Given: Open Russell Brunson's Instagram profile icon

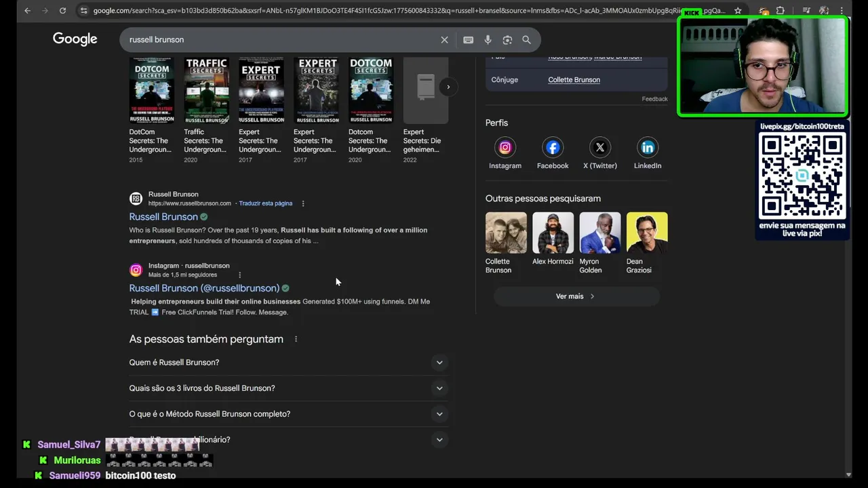Looking at the screenshot, I should [x=505, y=147].
